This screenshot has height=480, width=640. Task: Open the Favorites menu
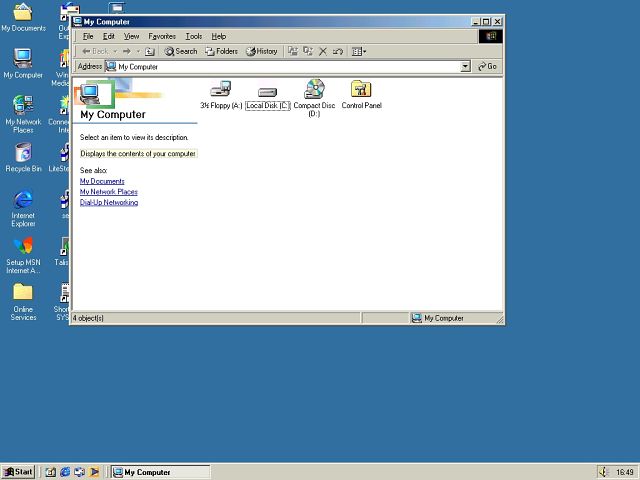pos(162,36)
